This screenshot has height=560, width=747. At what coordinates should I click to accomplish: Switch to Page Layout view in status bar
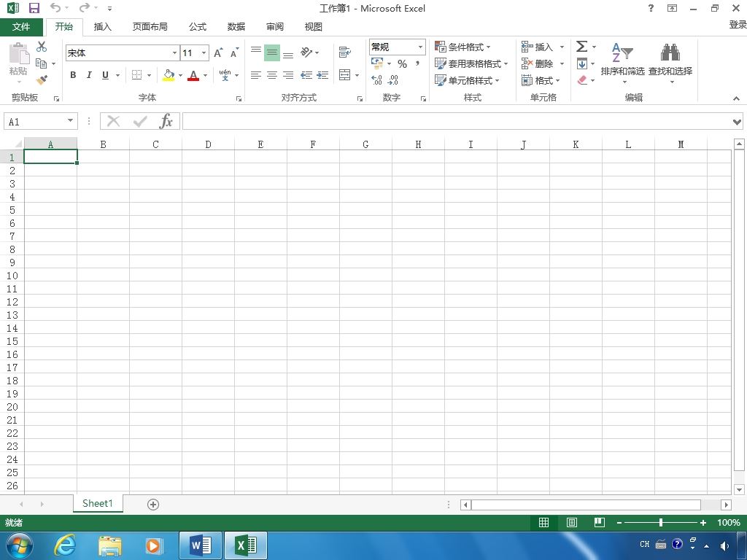(572, 523)
